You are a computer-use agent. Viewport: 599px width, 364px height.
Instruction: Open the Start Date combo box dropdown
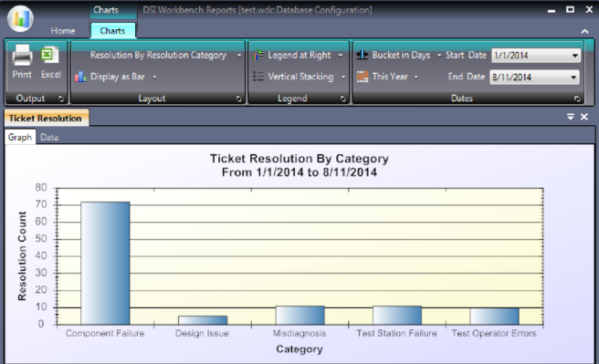pos(574,56)
